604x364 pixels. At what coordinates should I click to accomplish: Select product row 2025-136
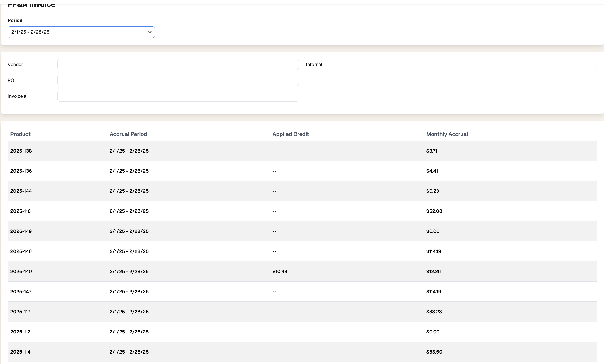click(x=21, y=171)
